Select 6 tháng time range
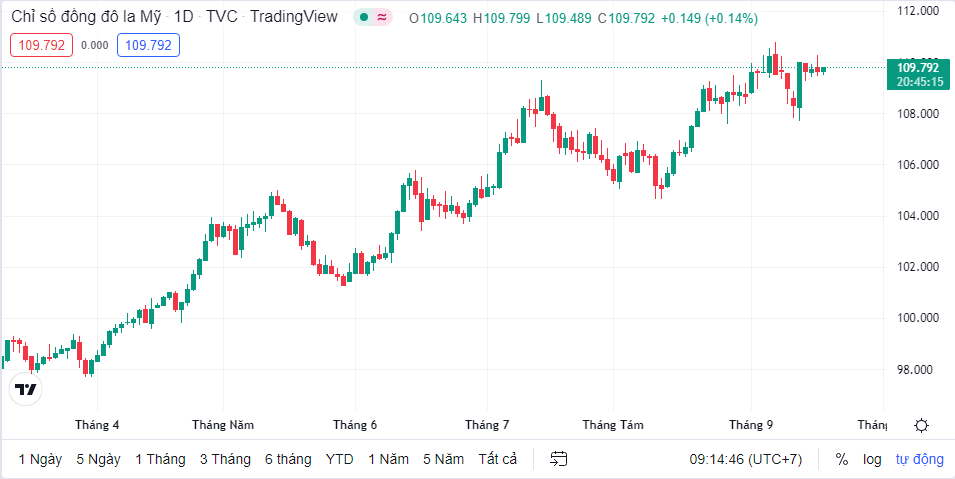 coord(288,459)
